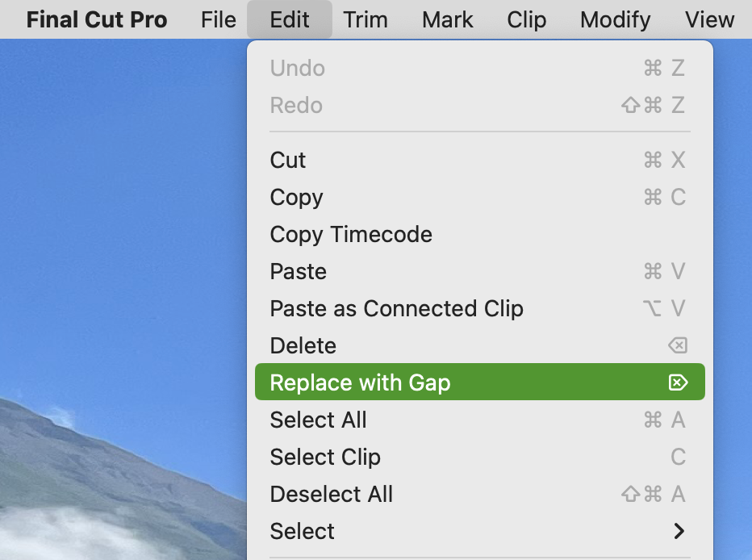Select Paste as Connected Clip
Viewport: 752px width, 560px height.
[479, 308]
